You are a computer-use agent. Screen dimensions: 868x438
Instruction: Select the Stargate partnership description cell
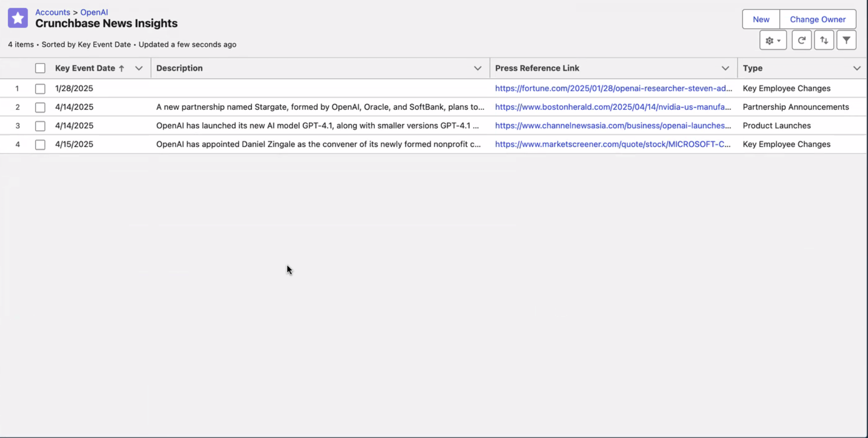320,107
